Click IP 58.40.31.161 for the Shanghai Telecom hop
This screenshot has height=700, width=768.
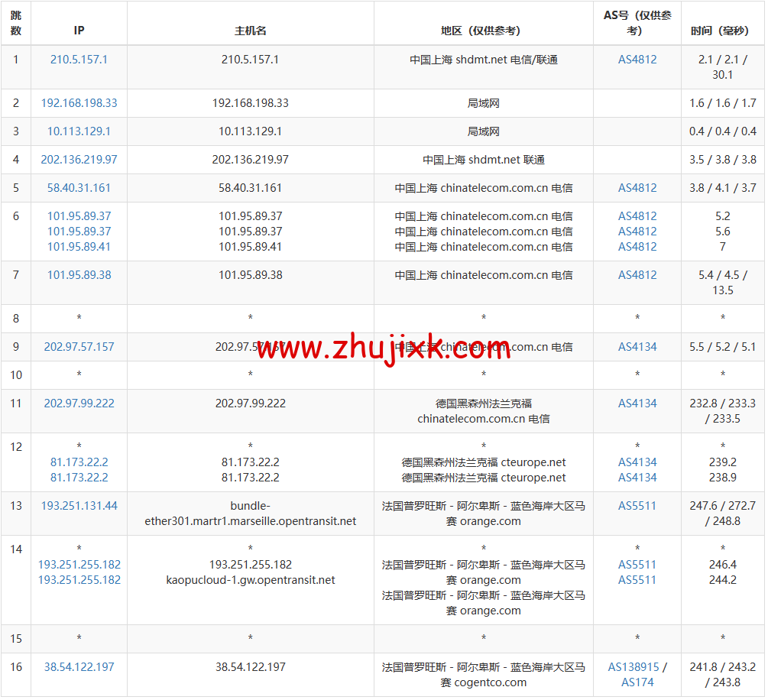click(x=79, y=187)
